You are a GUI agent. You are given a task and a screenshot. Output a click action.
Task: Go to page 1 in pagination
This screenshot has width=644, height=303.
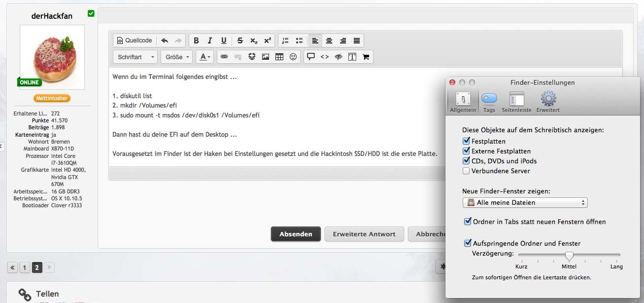(x=25, y=267)
